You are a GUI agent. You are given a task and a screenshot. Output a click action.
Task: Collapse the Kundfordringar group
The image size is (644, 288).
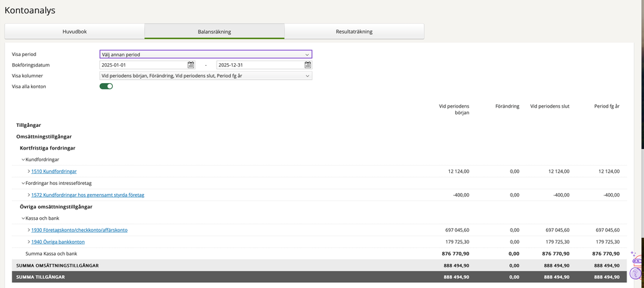(x=23, y=159)
